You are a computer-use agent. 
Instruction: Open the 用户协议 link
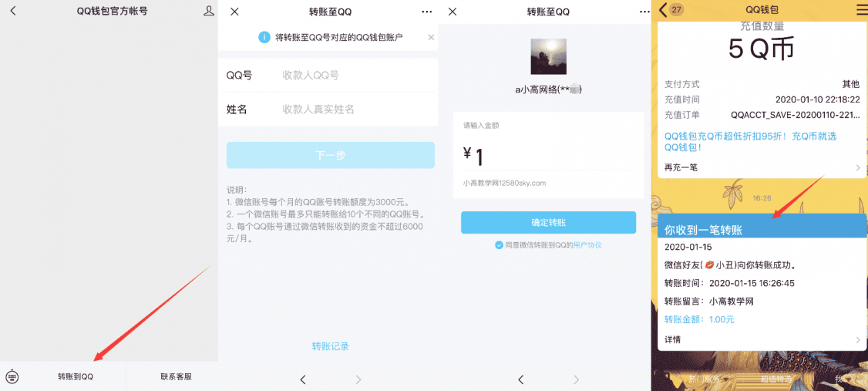click(587, 244)
